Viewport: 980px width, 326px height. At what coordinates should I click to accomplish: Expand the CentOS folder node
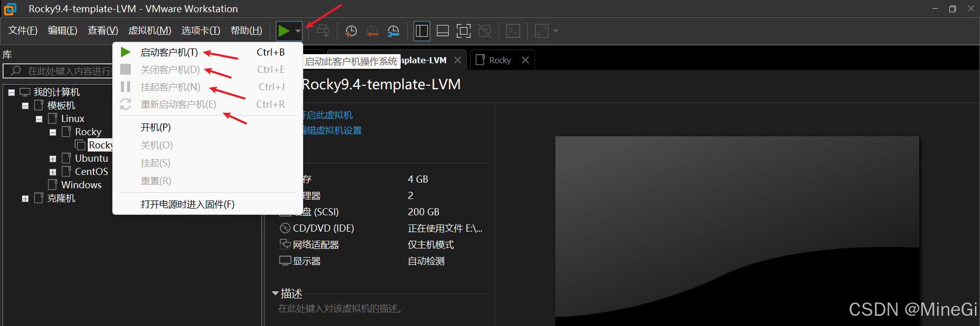pyautogui.click(x=53, y=172)
